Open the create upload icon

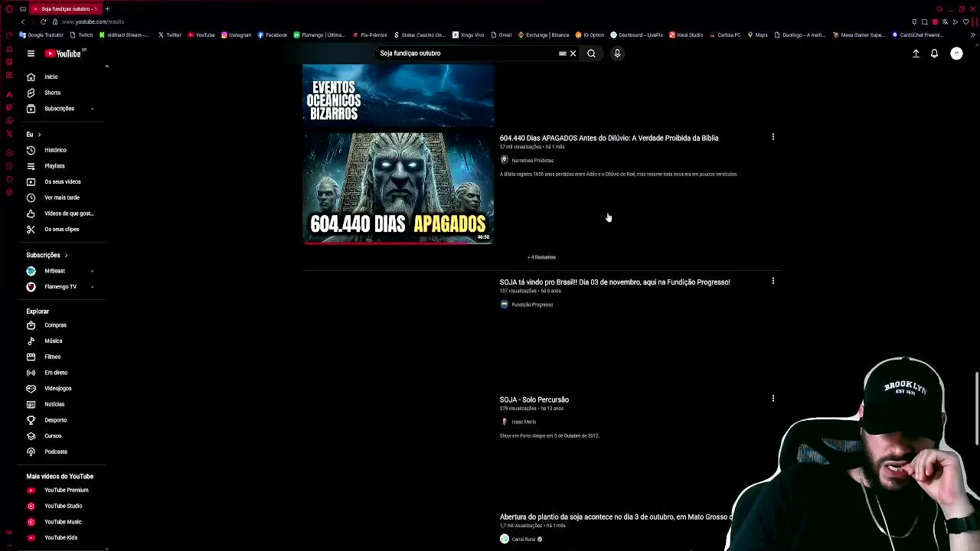[916, 54]
